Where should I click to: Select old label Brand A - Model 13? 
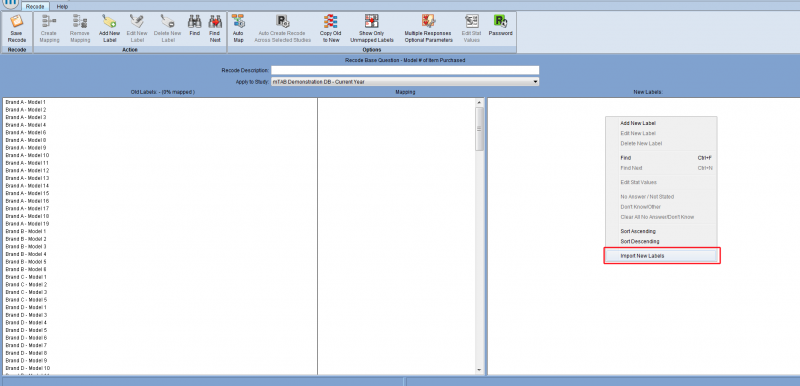pyautogui.click(x=27, y=178)
